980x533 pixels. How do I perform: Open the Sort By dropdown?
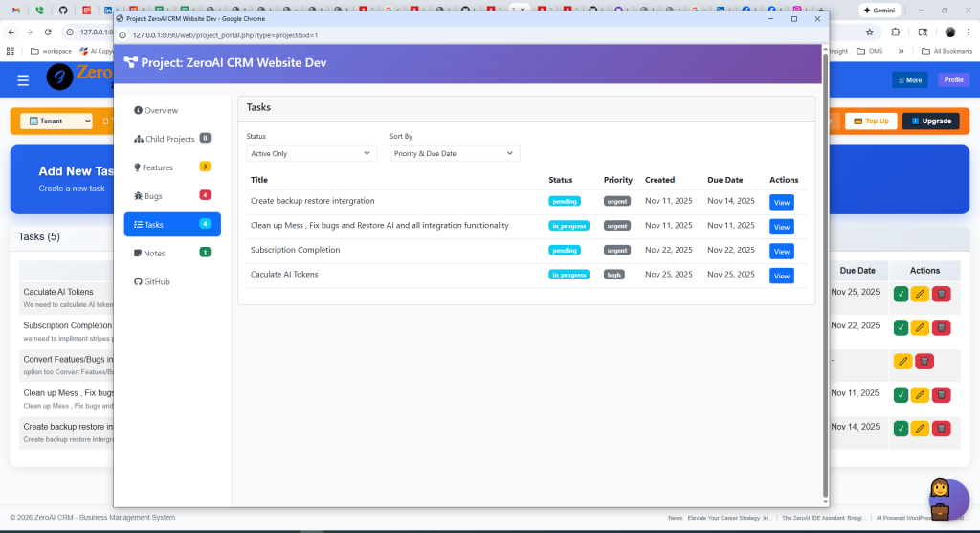pos(455,153)
